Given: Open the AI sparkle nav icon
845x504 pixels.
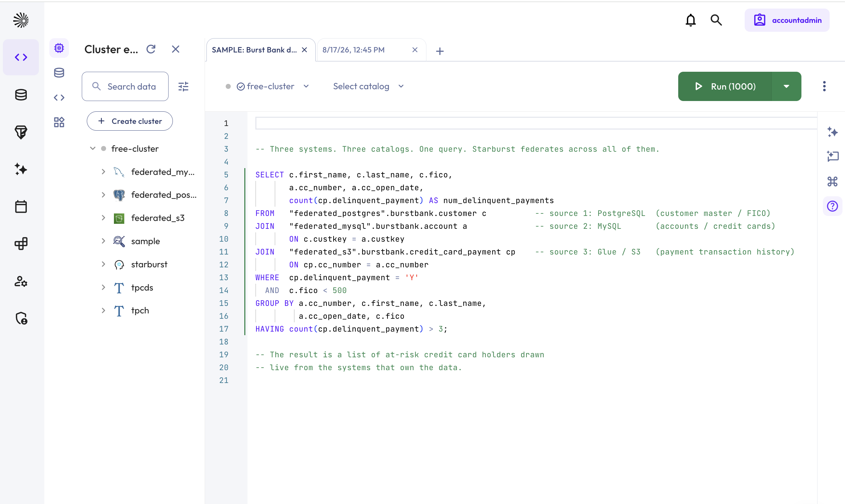Looking at the screenshot, I should [21, 169].
